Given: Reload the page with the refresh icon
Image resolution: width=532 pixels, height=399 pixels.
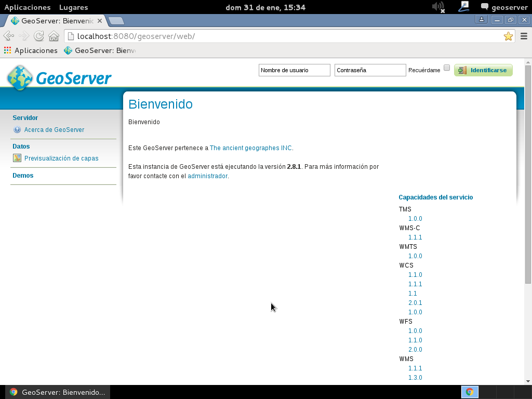Looking at the screenshot, I should click(x=38, y=36).
